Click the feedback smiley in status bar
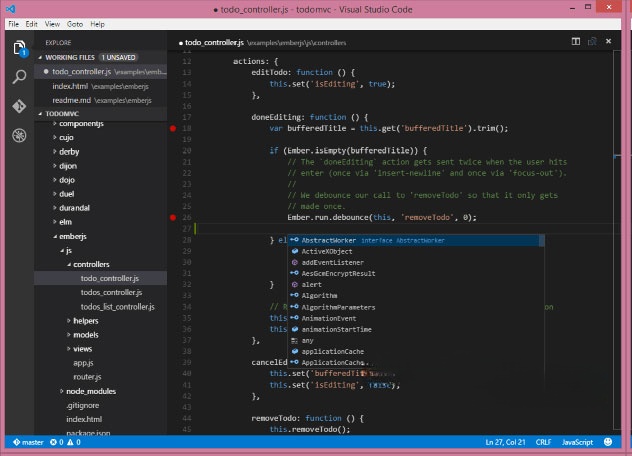 [608, 442]
